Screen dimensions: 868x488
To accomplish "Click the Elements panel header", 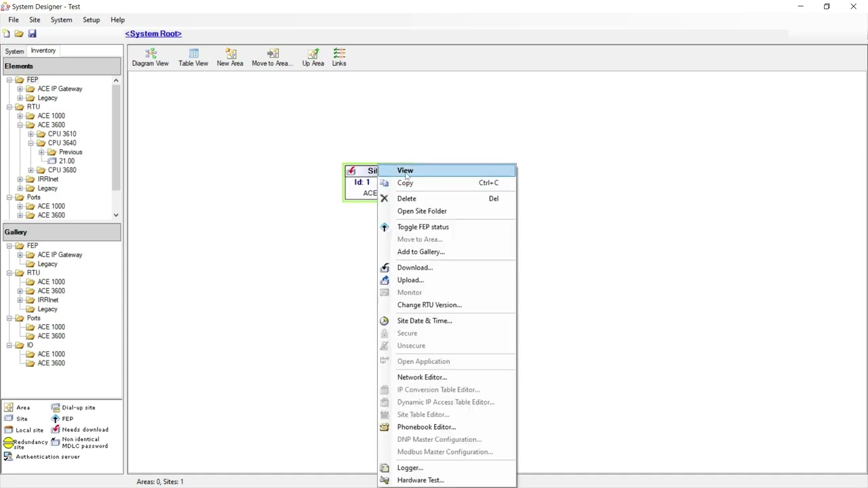I will pyautogui.click(x=62, y=66).
